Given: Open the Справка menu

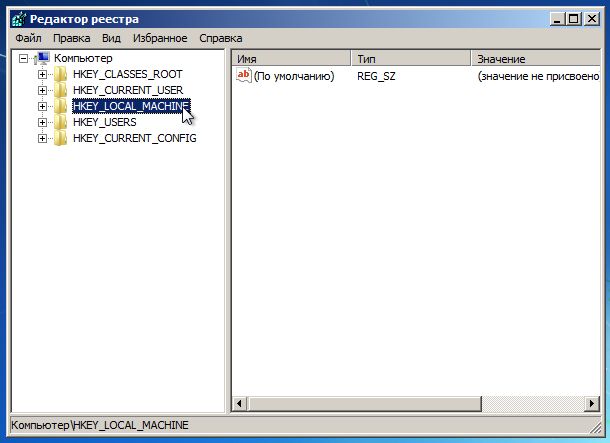Looking at the screenshot, I should tap(220, 38).
